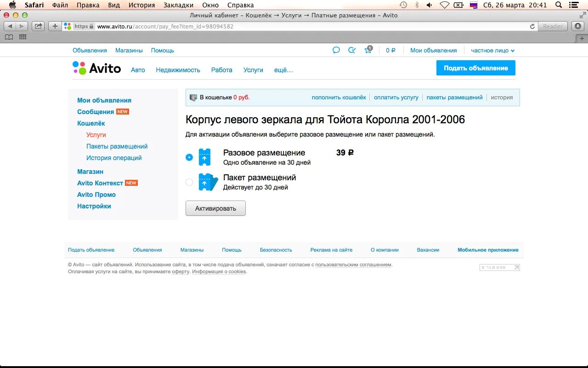The width and height of the screenshot is (588, 368).
Task: Go to the Авто category
Action: [x=138, y=70]
